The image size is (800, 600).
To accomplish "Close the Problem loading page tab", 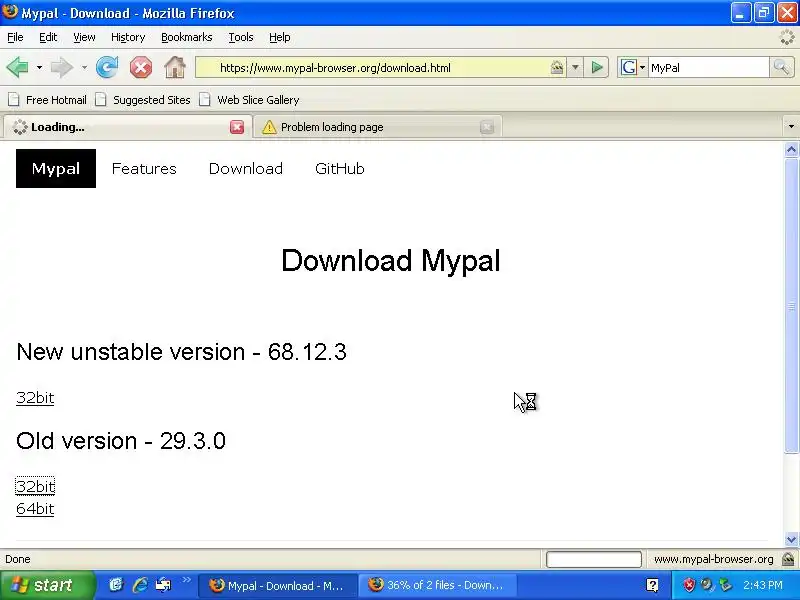I will point(487,127).
